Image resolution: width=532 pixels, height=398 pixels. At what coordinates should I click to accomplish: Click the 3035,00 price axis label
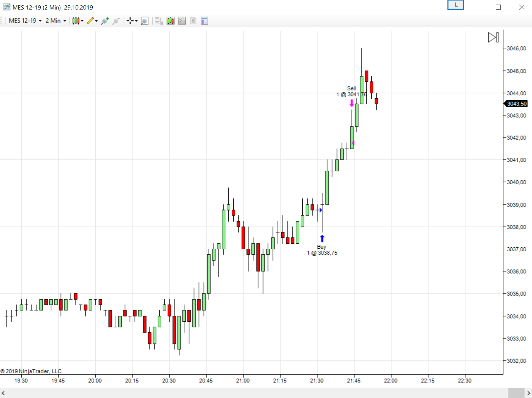click(516, 294)
